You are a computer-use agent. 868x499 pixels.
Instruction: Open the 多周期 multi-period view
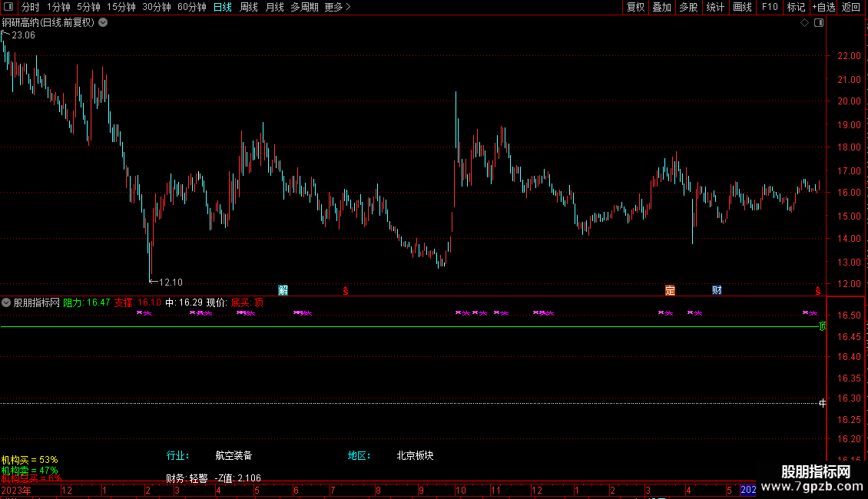[x=304, y=7]
